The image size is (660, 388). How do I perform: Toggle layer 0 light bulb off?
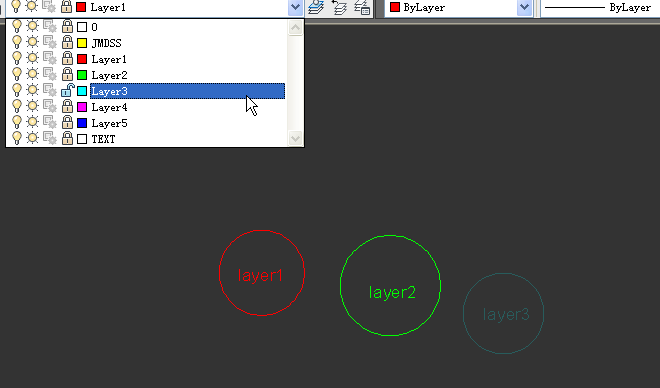click(16, 27)
